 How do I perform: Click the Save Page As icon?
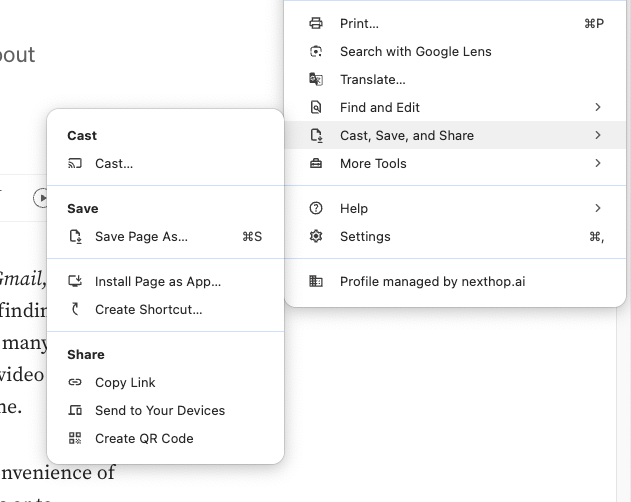point(75,237)
